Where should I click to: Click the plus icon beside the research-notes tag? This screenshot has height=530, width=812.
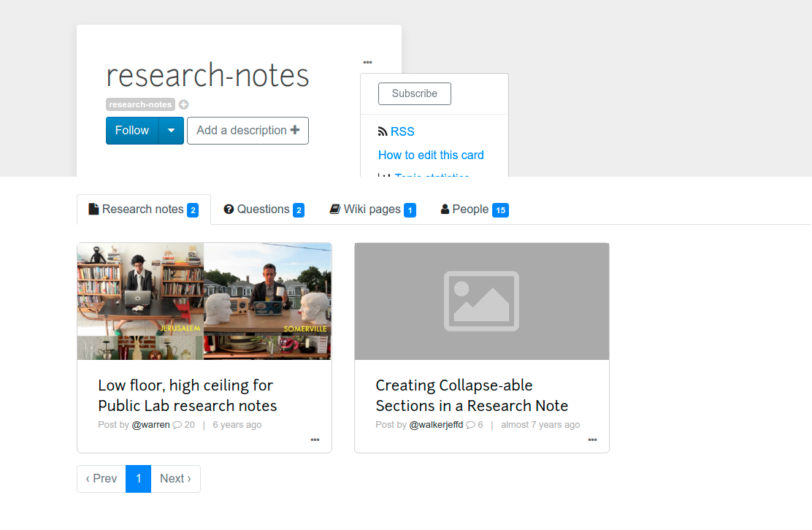183,104
